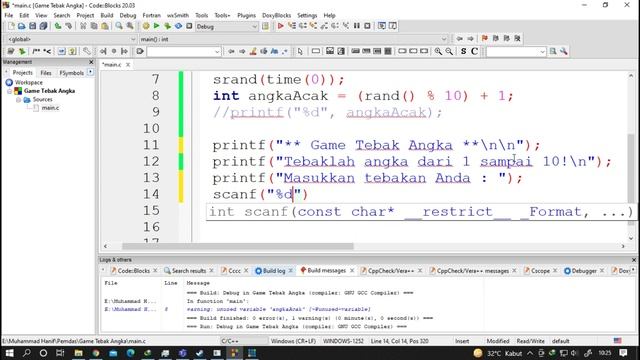This screenshot has width=640, height=360.
Task: Close the Logs & others panel
Action: tap(634, 260)
